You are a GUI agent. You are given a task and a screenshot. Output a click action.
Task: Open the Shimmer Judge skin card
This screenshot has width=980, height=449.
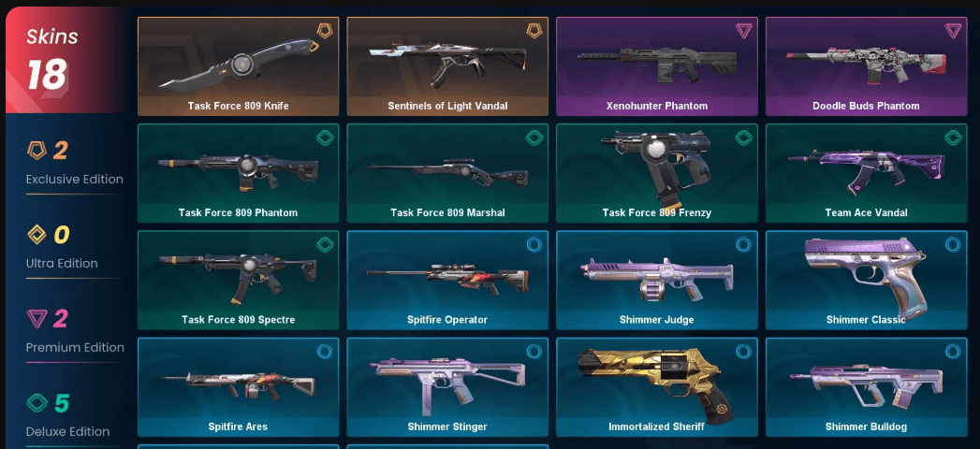[657, 281]
